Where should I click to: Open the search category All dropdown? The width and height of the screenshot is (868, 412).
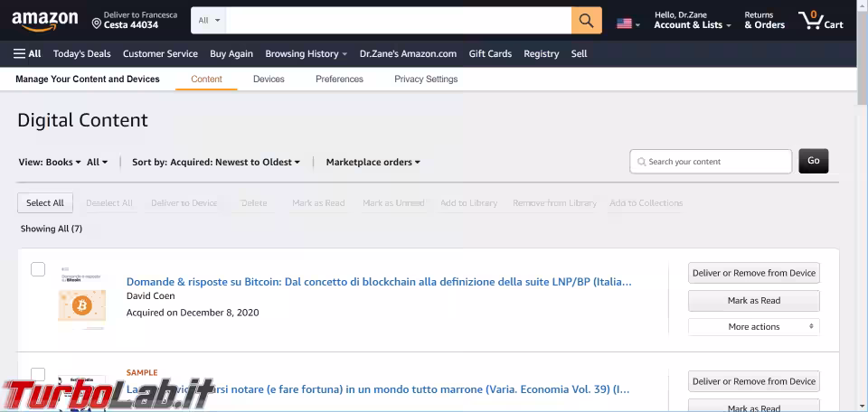click(x=209, y=21)
